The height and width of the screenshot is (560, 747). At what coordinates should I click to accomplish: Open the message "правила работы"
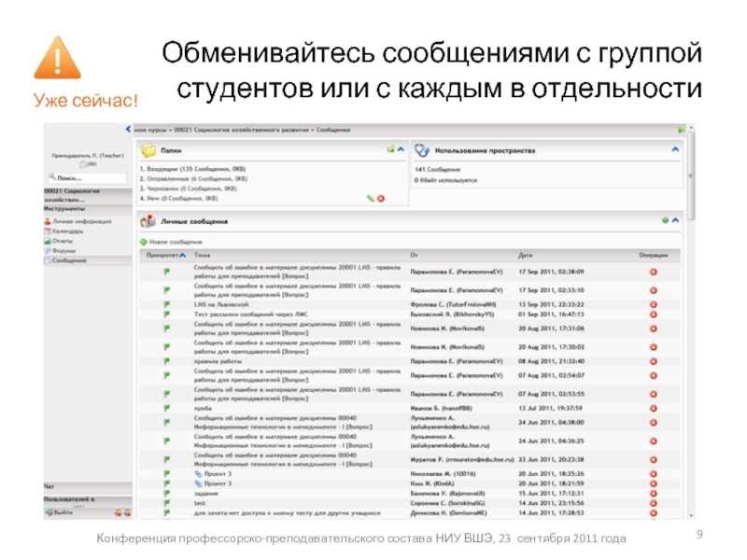tap(218, 361)
